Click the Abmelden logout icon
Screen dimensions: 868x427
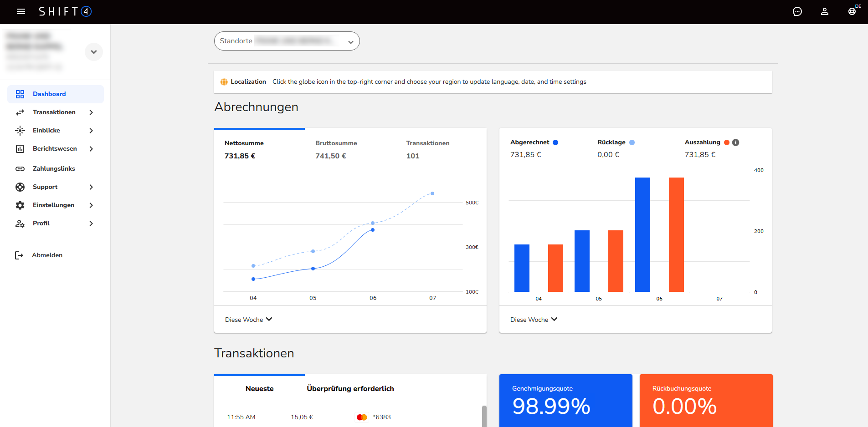pyautogui.click(x=19, y=255)
